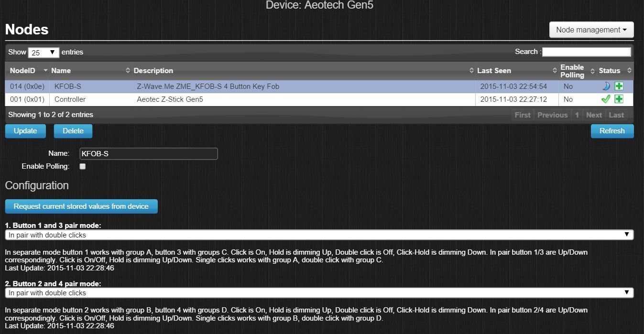Open the Show entries count dropdown

(x=44, y=53)
